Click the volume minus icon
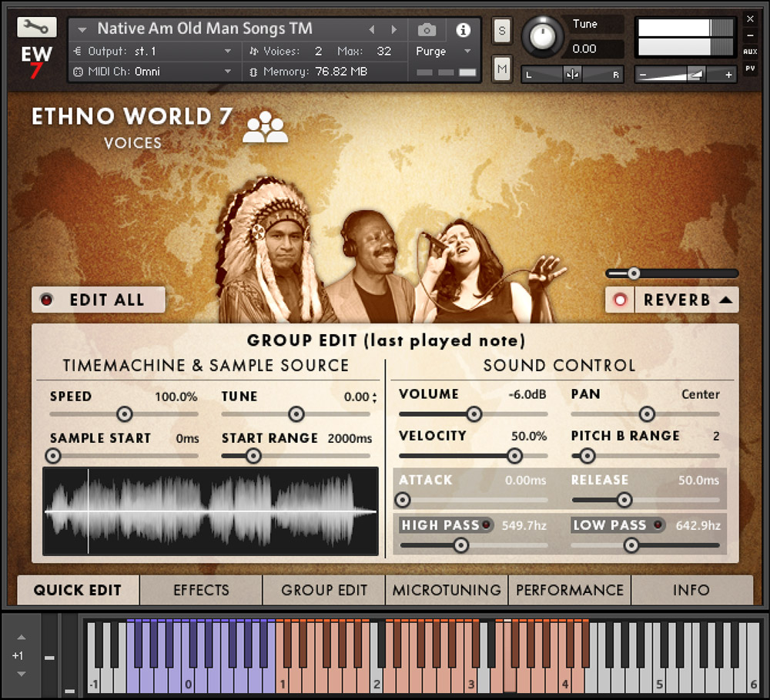The height and width of the screenshot is (700, 770). pyautogui.click(x=643, y=75)
